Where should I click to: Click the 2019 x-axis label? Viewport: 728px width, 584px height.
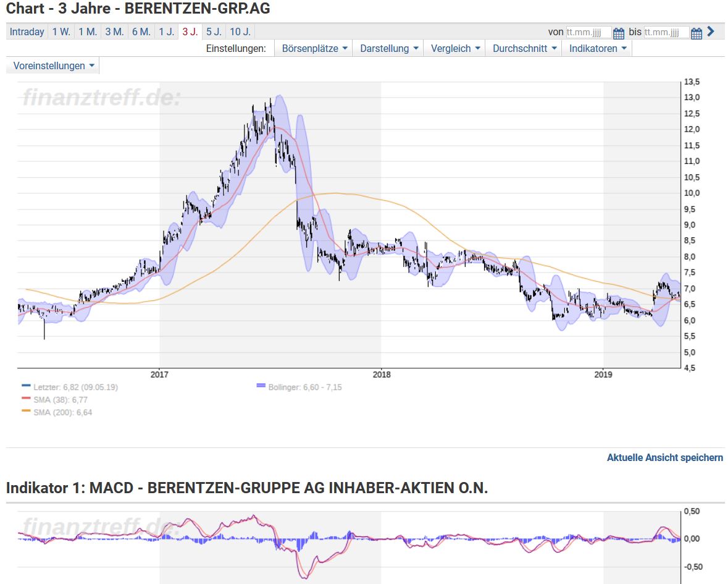click(x=603, y=375)
